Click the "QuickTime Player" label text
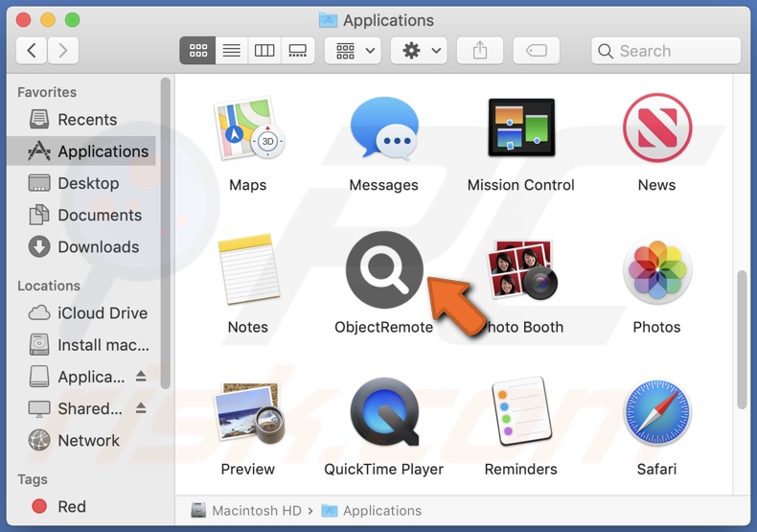Screen dimensions: 757x532 point(384,469)
